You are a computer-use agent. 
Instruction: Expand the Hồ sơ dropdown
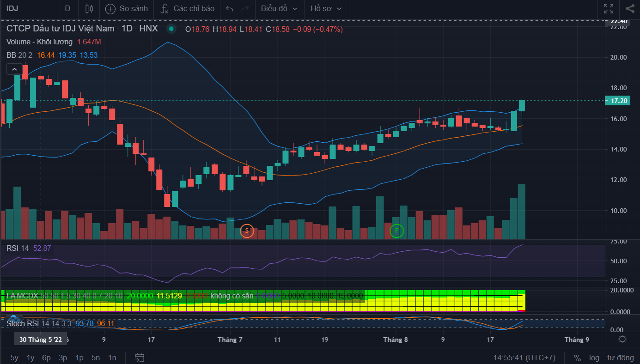326,8
